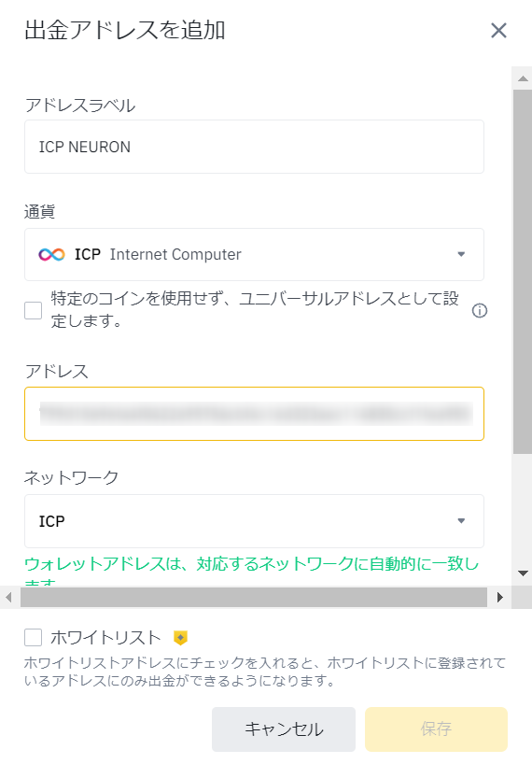The height and width of the screenshot is (778, 532).
Task: Enable the universal address checkbox
Action: click(34, 311)
